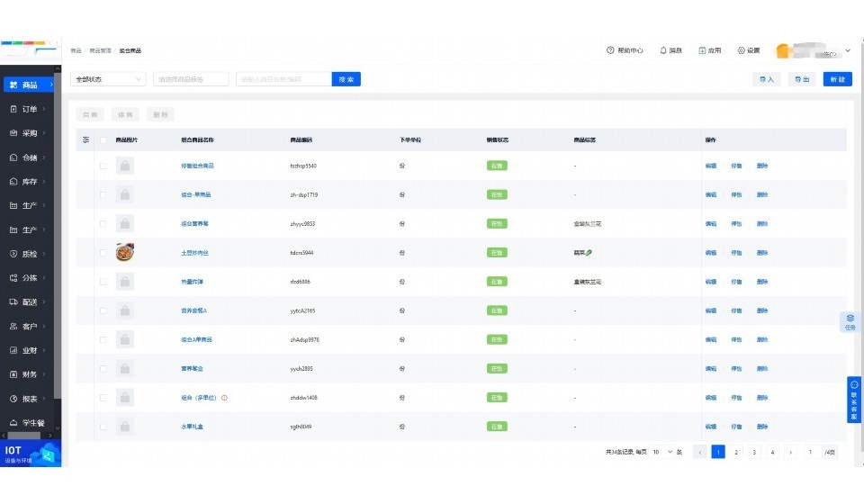Check the box for row tszhsp5540
The image size is (864, 504).
coord(103,166)
